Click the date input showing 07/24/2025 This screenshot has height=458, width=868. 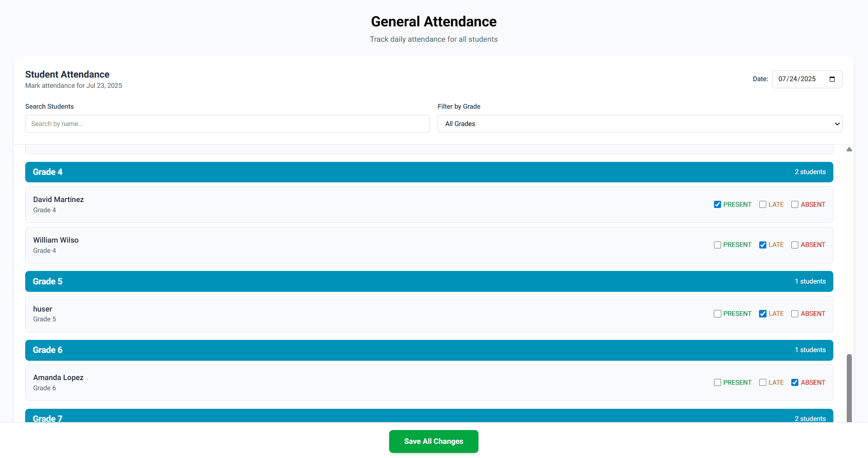click(x=799, y=79)
